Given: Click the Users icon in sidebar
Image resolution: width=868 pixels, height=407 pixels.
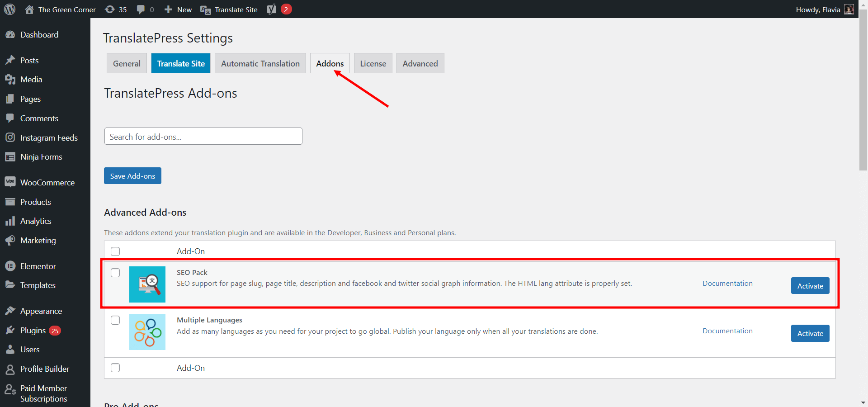Looking at the screenshot, I should [x=10, y=350].
